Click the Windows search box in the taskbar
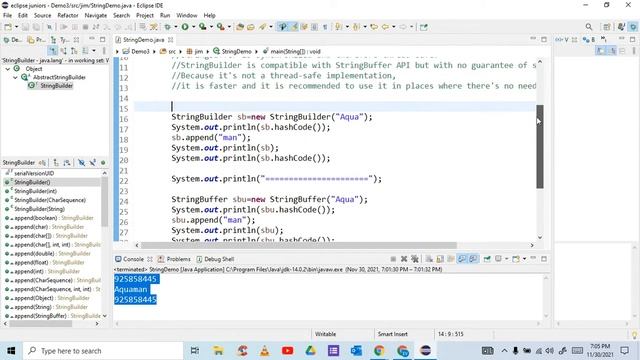The height and width of the screenshot is (360, 640). tap(103, 351)
